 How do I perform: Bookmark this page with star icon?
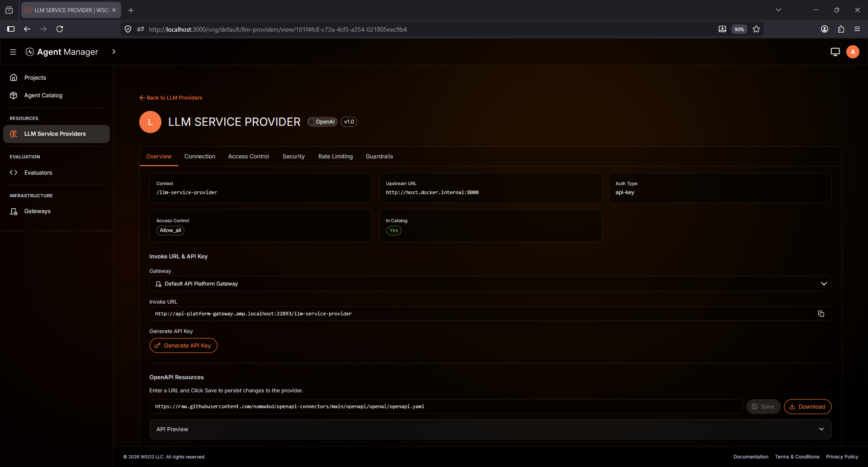pos(756,29)
